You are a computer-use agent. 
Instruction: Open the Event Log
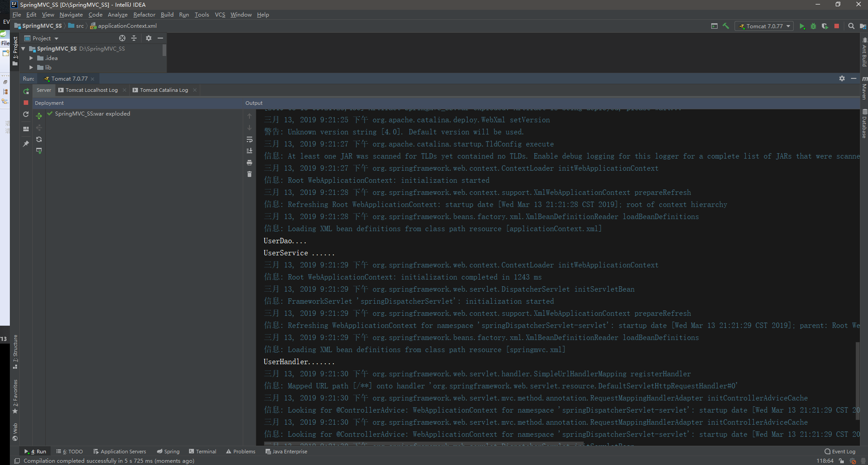(x=840, y=452)
